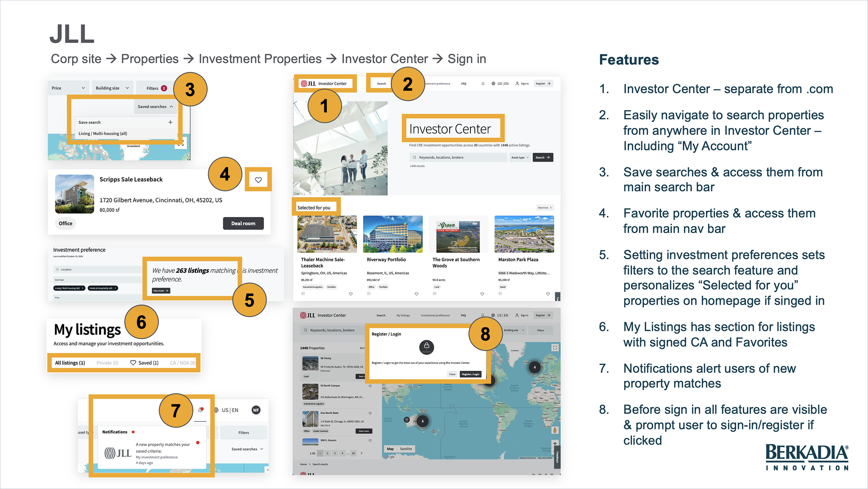Open Building size dropdown beside Price
This screenshot has height=489, width=868.
pyautogui.click(x=112, y=88)
